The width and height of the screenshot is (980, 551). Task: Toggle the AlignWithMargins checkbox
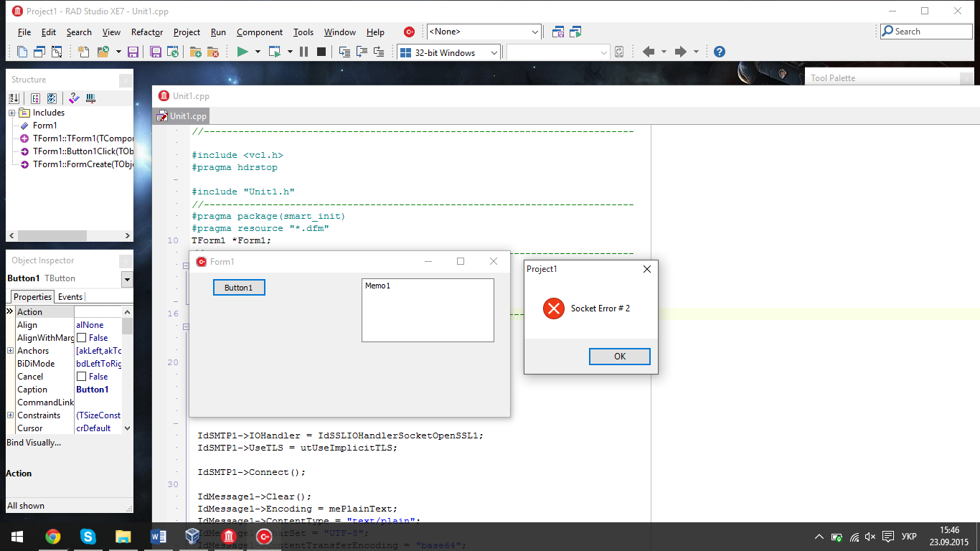(x=82, y=338)
